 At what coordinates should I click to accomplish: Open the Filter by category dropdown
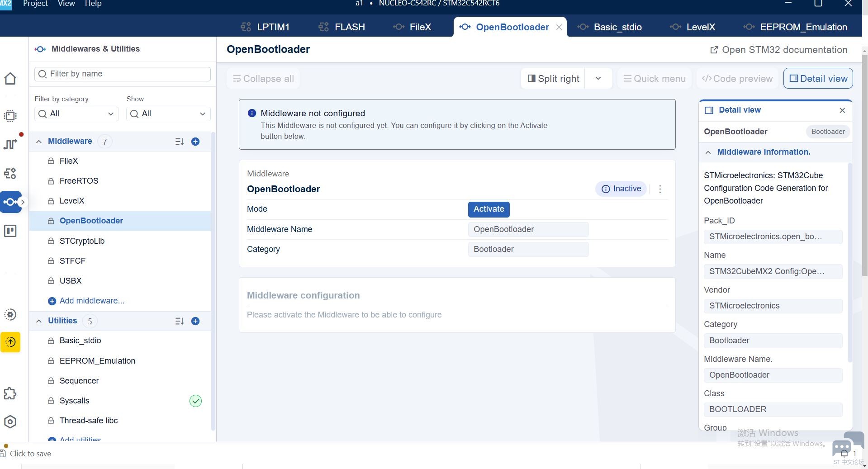click(x=76, y=114)
